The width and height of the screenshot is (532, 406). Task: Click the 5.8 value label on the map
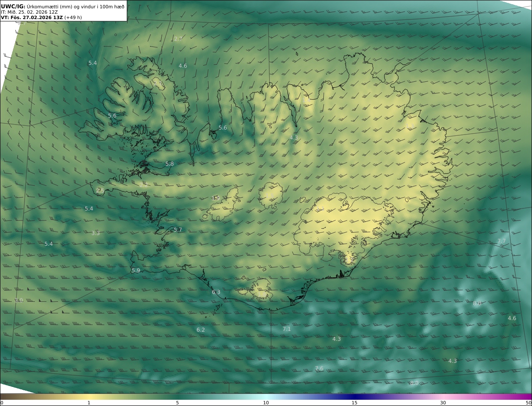[x=170, y=164]
